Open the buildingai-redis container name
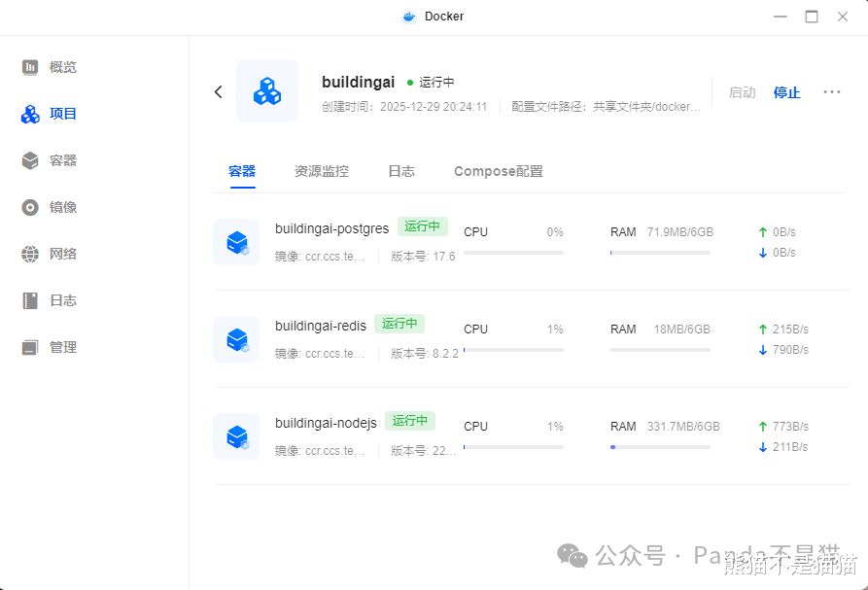The width and height of the screenshot is (868, 590). [x=321, y=326]
